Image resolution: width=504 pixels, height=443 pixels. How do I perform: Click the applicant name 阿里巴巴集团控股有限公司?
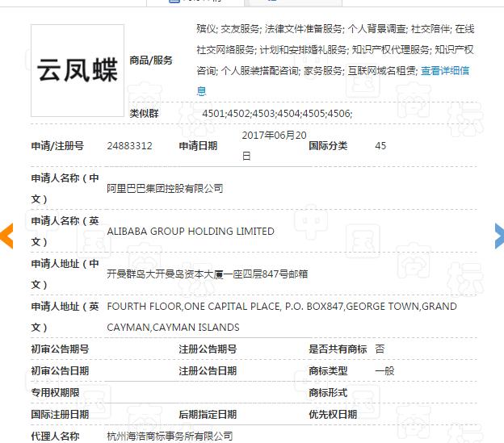point(165,188)
